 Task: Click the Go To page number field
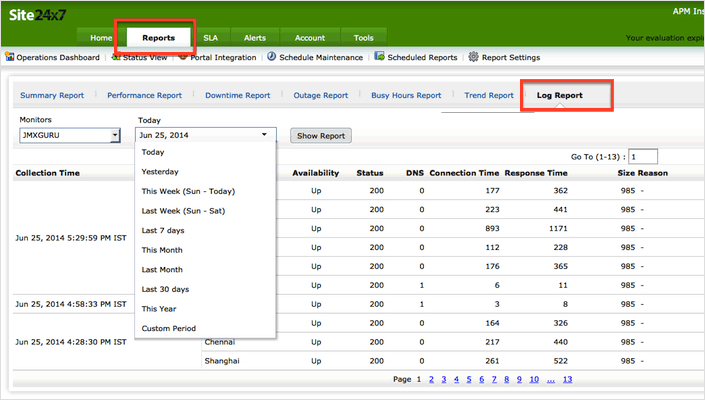pyautogui.click(x=643, y=157)
